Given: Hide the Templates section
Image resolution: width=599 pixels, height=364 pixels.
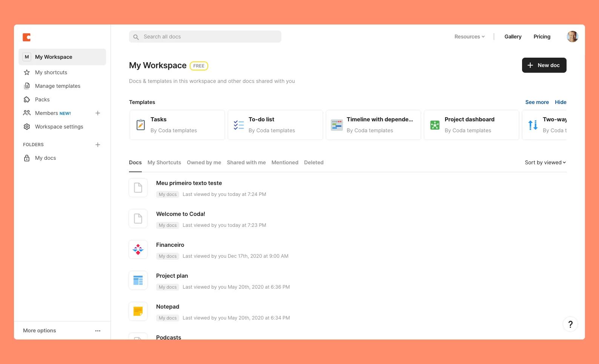Looking at the screenshot, I should pyautogui.click(x=561, y=102).
